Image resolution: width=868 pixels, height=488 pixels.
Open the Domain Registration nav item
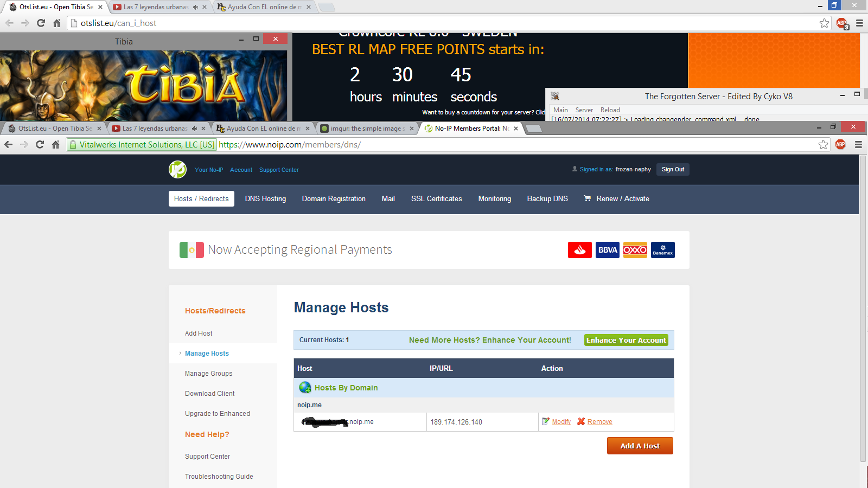click(x=334, y=198)
